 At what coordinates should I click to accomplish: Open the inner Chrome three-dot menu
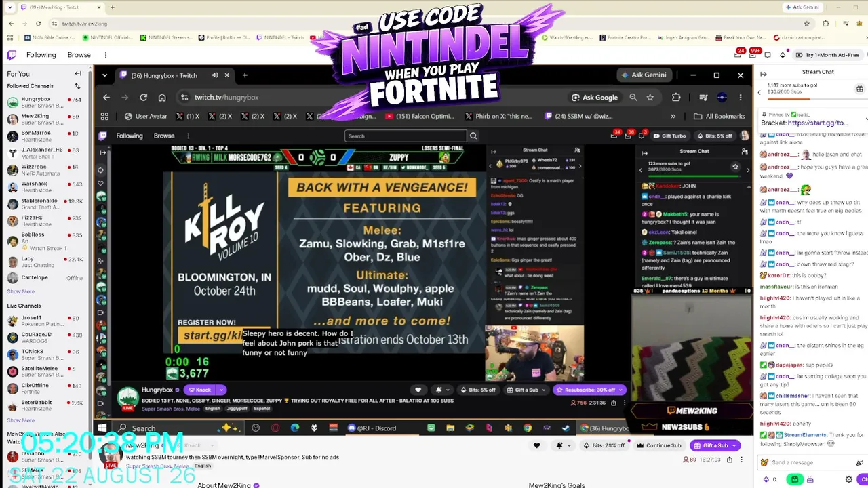point(741,98)
